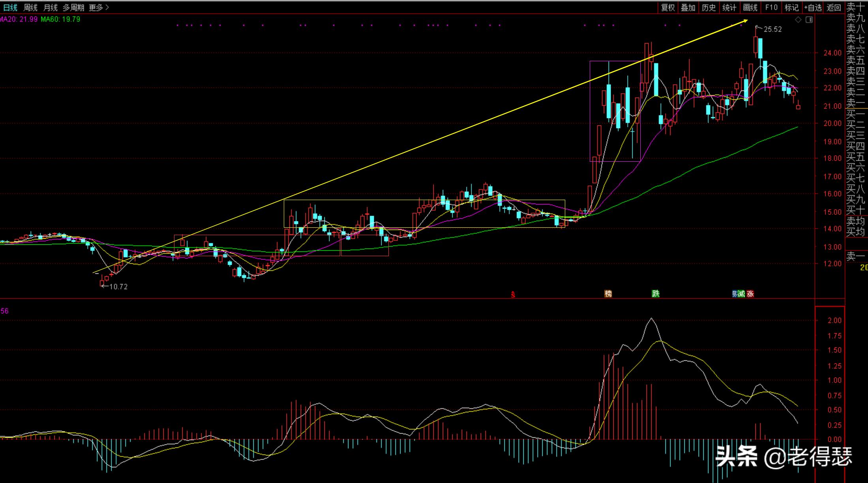Open the 复权 adjustment options
This screenshot has width=868, height=483.
668,7
